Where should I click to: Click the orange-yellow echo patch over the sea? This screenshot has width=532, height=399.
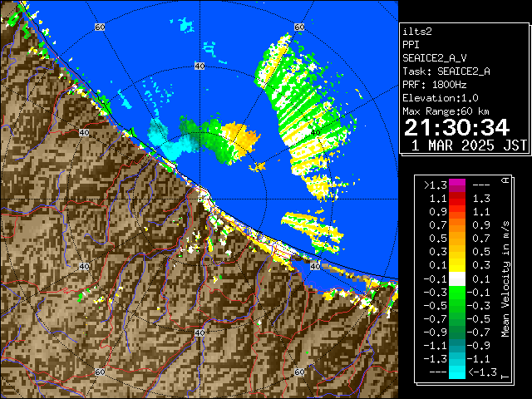coord(242,137)
